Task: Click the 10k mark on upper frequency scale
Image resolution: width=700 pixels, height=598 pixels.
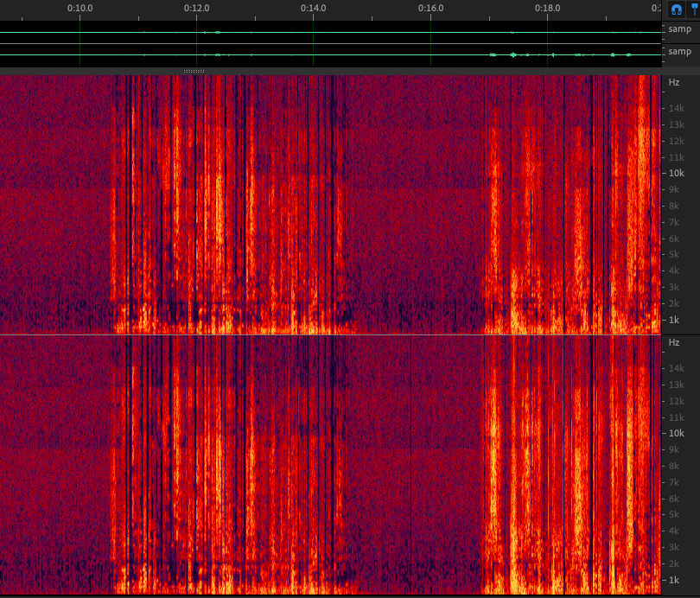Action: tap(676, 173)
